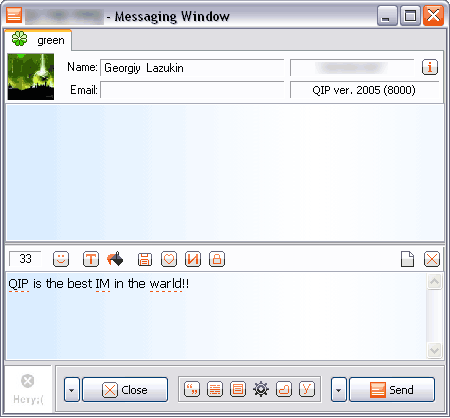Expand dropdown arrow beside Send button

[x=339, y=390]
